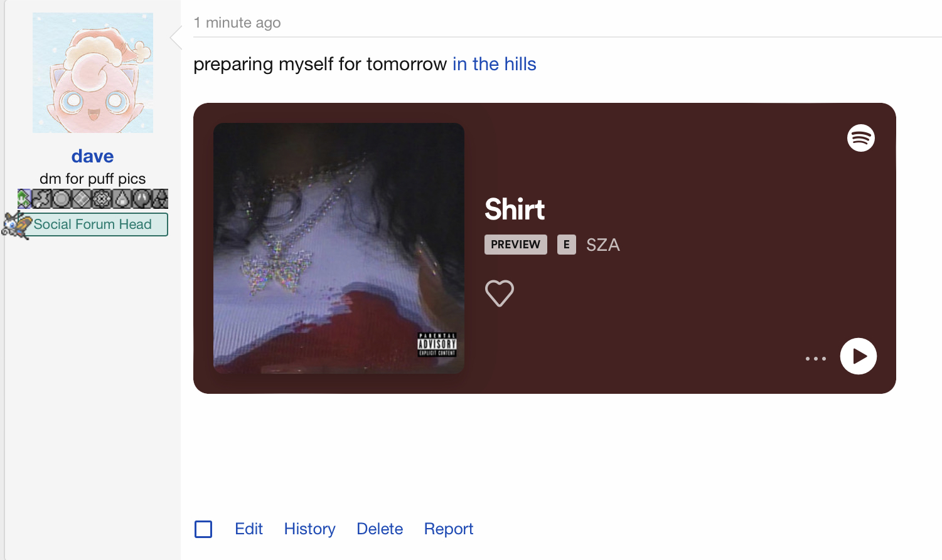Viewport: 942px width, 560px height.
Task: Click the green arrows badge icon
Action: (24, 199)
